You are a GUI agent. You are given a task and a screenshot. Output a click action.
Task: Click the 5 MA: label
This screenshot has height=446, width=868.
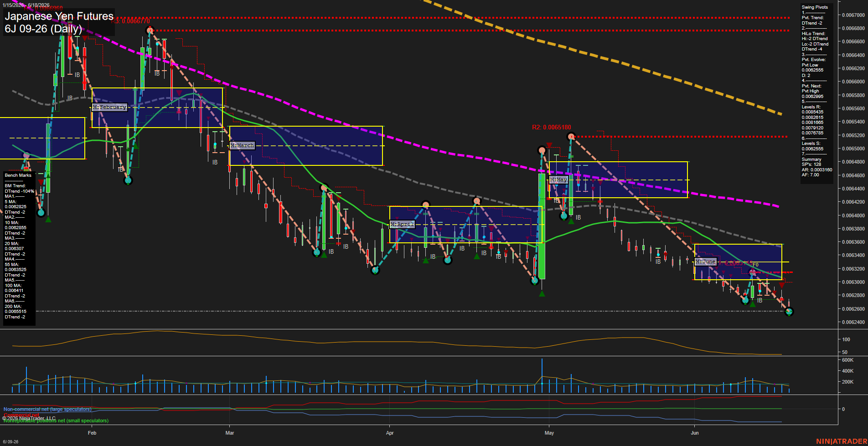(x=11, y=202)
